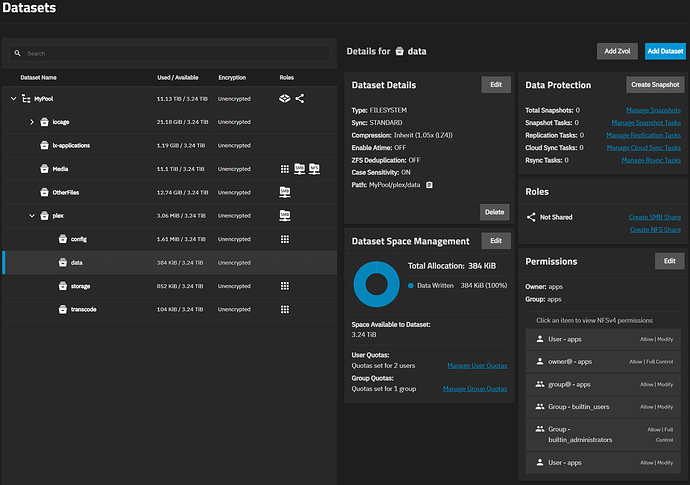The height and width of the screenshot is (485, 690).
Task: Click the Data Written blue legend dot
Action: pyautogui.click(x=411, y=286)
